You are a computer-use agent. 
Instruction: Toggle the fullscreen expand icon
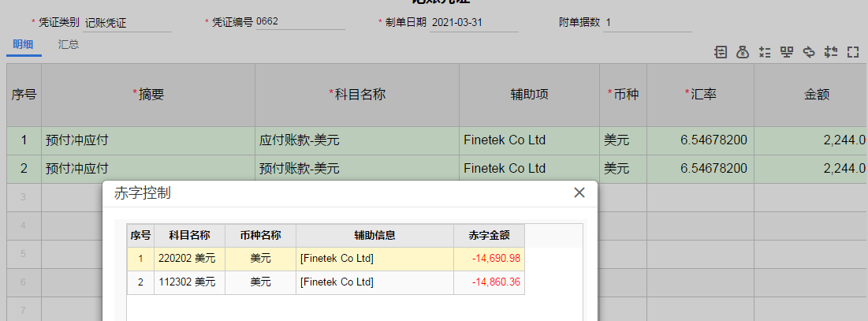[853, 52]
